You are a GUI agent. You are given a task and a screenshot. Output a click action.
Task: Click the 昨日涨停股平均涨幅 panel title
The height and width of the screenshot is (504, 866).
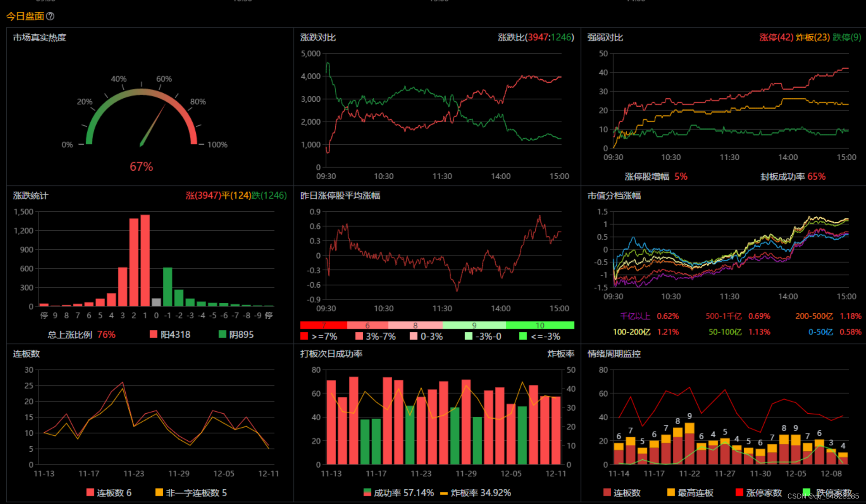340,196
